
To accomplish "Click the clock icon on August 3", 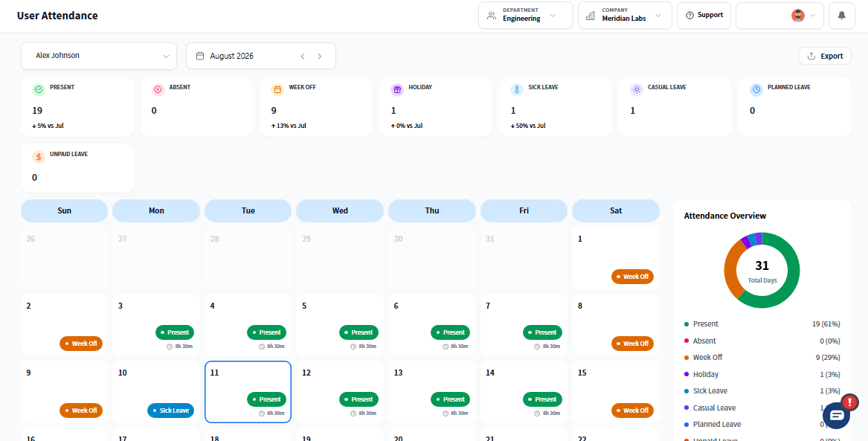I will point(170,347).
